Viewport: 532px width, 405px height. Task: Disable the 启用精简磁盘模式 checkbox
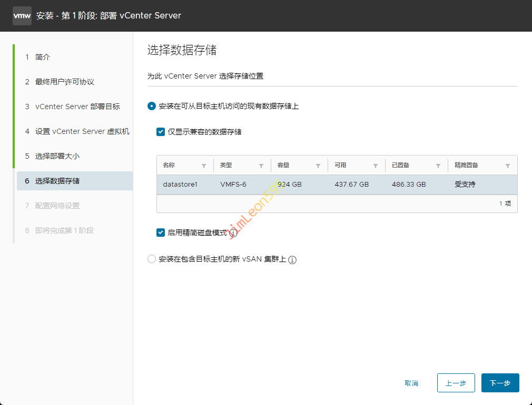pos(161,233)
